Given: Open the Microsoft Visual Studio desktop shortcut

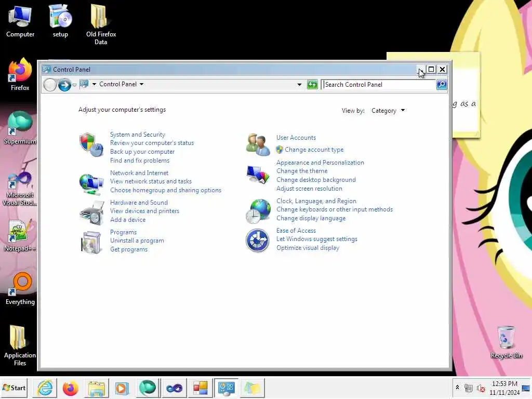Looking at the screenshot, I should click(20, 189).
